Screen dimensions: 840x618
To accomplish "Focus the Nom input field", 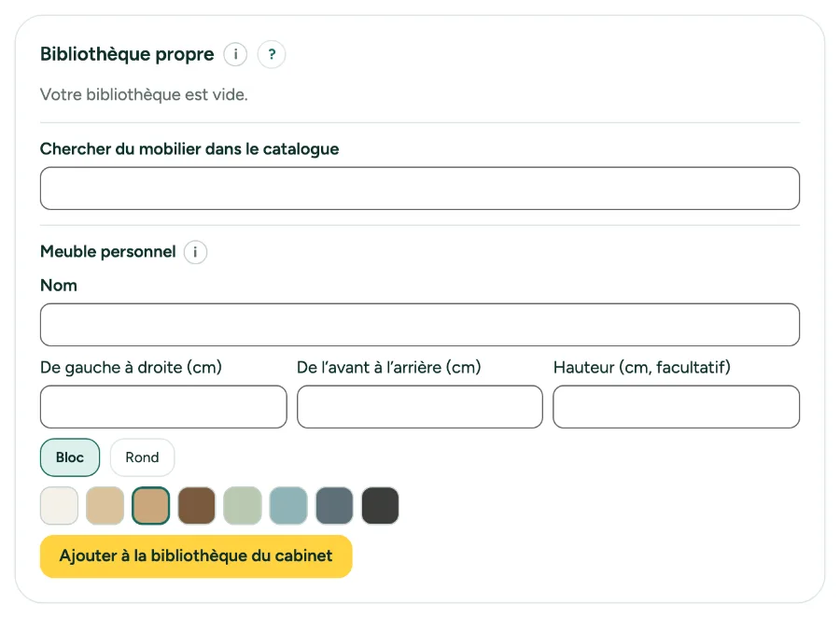I will click(x=420, y=325).
